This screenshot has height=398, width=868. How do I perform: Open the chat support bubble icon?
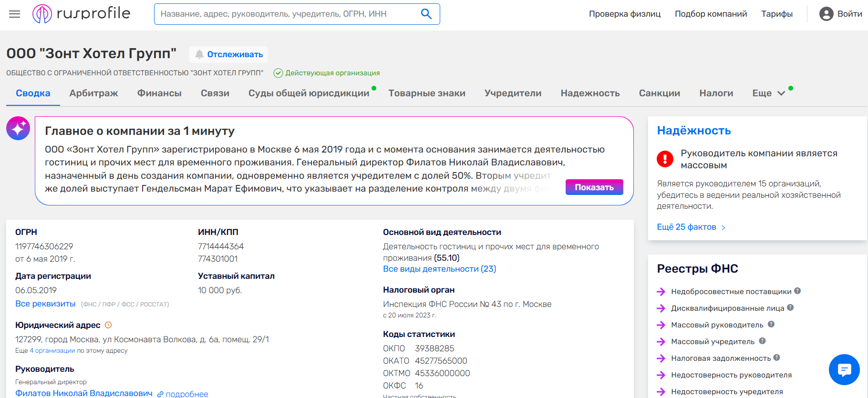[x=844, y=369]
